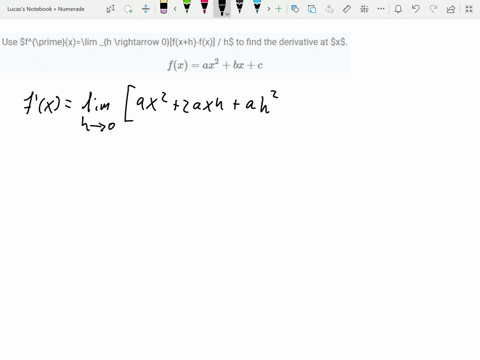The height and width of the screenshot is (360, 480).
Task: Click Lucas's Notebook » Numerade title
Action: [46, 9]
